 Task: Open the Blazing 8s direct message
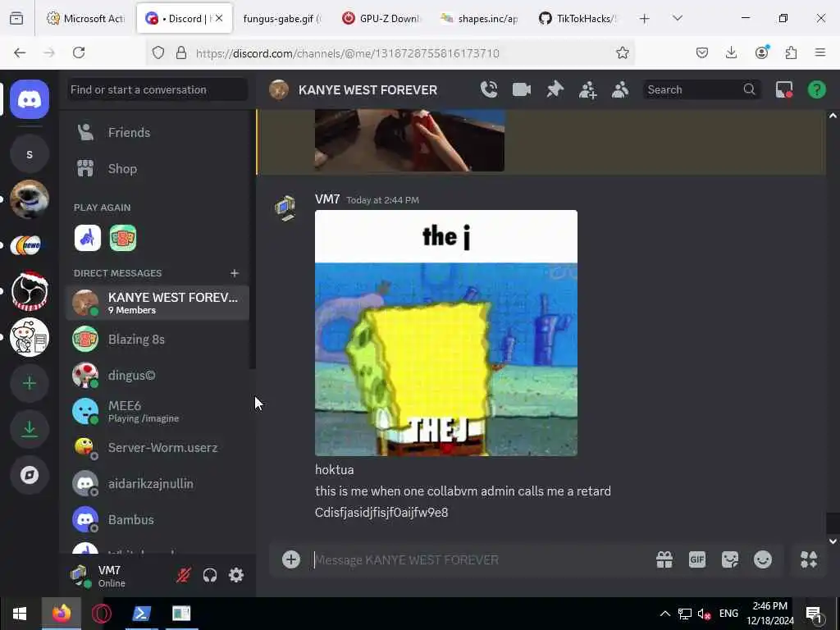point(158,339)
